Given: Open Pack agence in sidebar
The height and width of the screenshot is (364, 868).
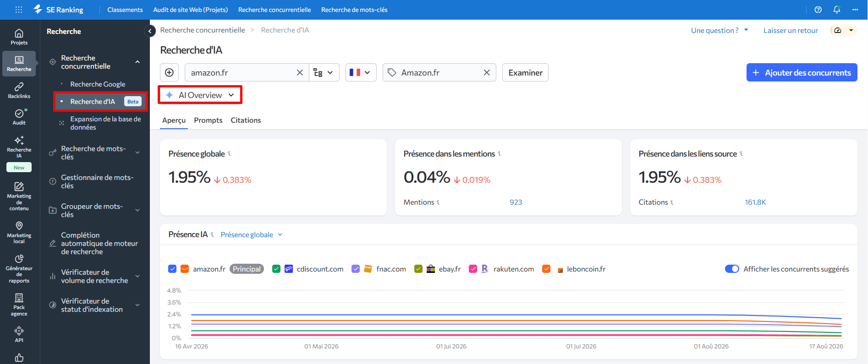Looking at the screenshot, I should point(19,304).
